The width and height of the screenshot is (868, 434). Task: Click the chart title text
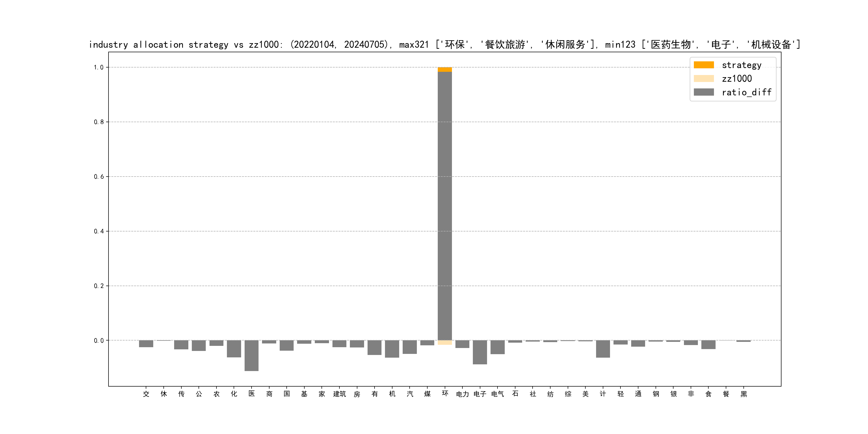click(444, 44)
